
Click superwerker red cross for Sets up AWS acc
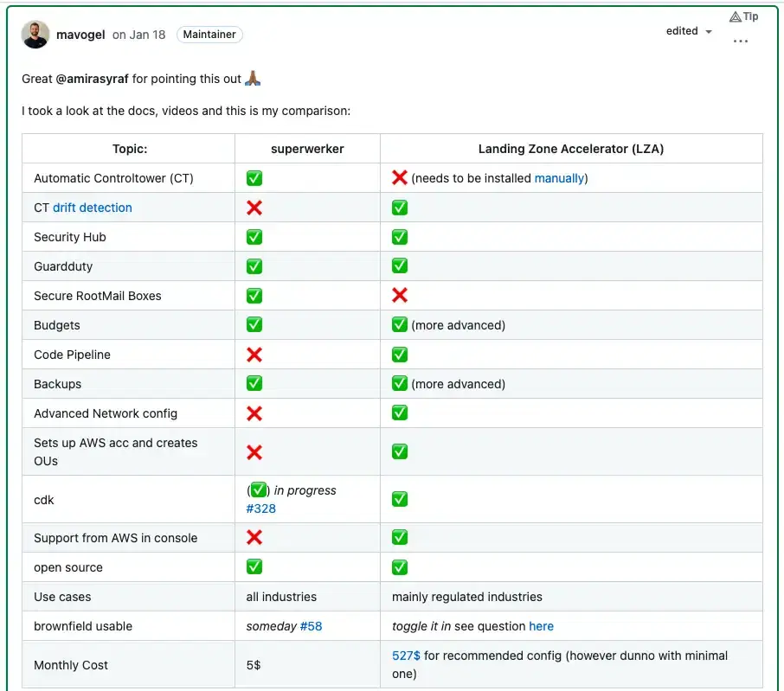click(254, 452)
